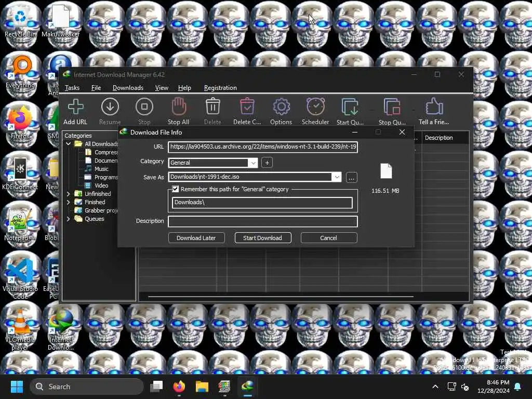Click the Description input field
This screenshot has height=399, width=532.
262,221
